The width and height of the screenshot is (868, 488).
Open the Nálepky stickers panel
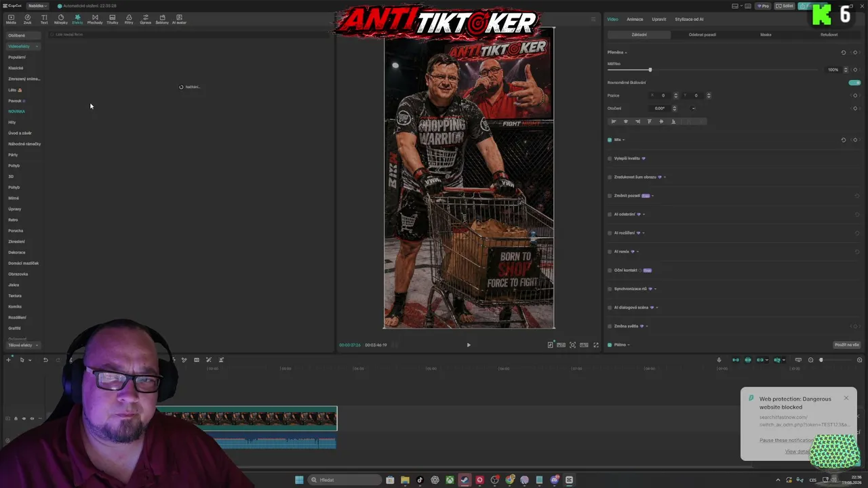[x=61, y=19]
